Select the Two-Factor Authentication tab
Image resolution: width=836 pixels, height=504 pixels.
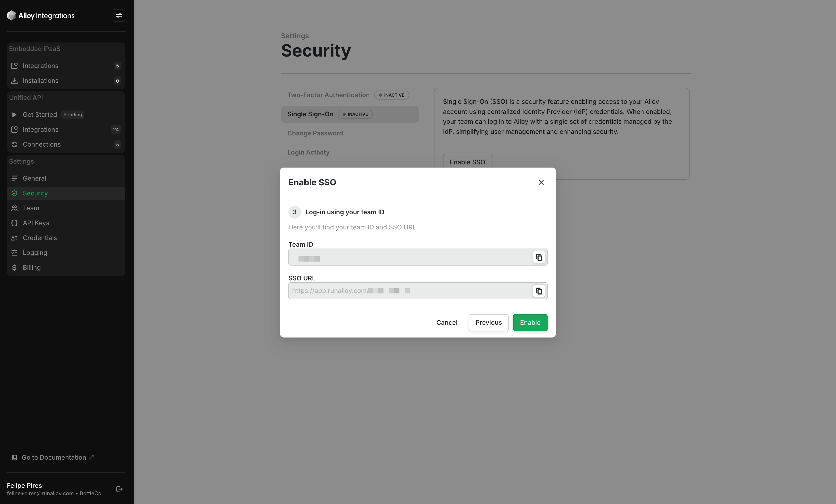(x=328, y=95)
